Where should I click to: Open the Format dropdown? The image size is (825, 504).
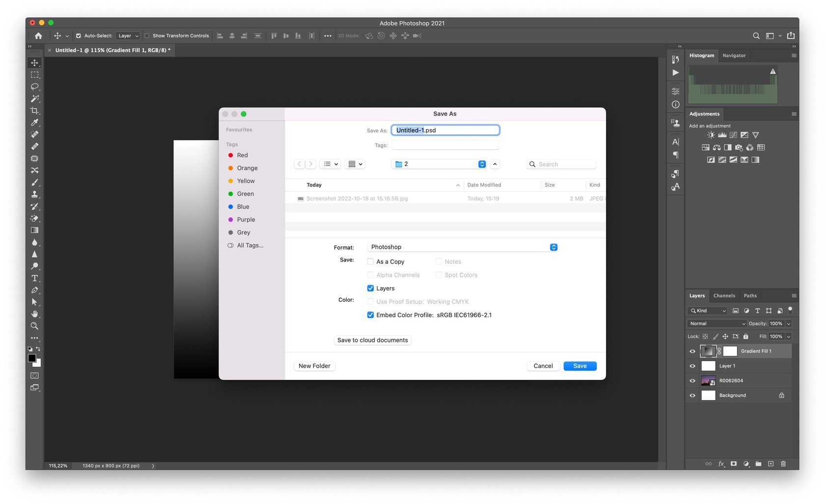(463, 247)
